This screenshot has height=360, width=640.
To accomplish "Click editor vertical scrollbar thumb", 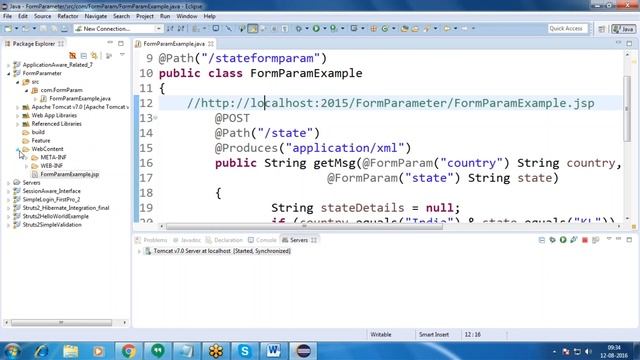I will point(627,108).
